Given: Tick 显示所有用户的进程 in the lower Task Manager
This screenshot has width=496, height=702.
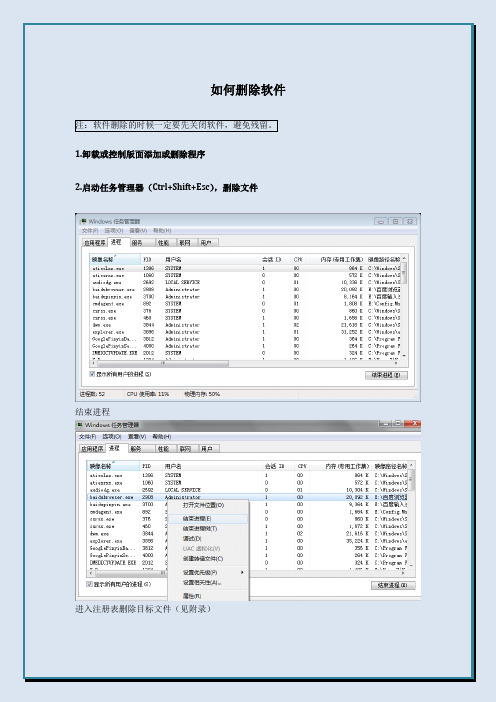Looking at the screenshot, I should (x=90, y=584).
